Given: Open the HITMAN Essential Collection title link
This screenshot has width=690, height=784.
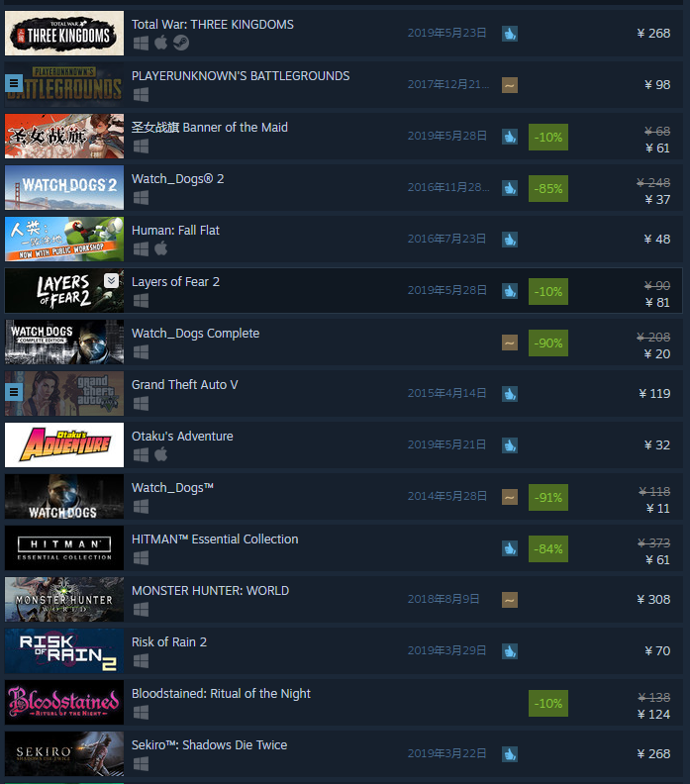Looking at the screenshot, I should click(x=215, y=539).
